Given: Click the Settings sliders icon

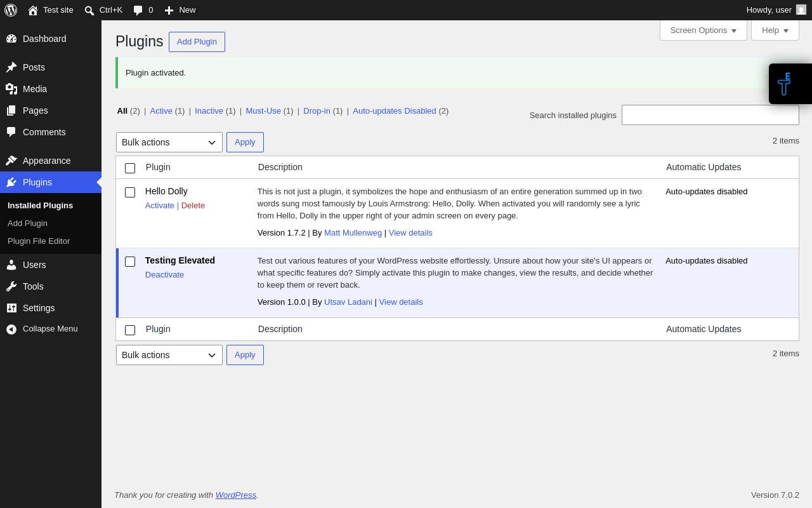Looking at the screenshot, I should 11,308.
